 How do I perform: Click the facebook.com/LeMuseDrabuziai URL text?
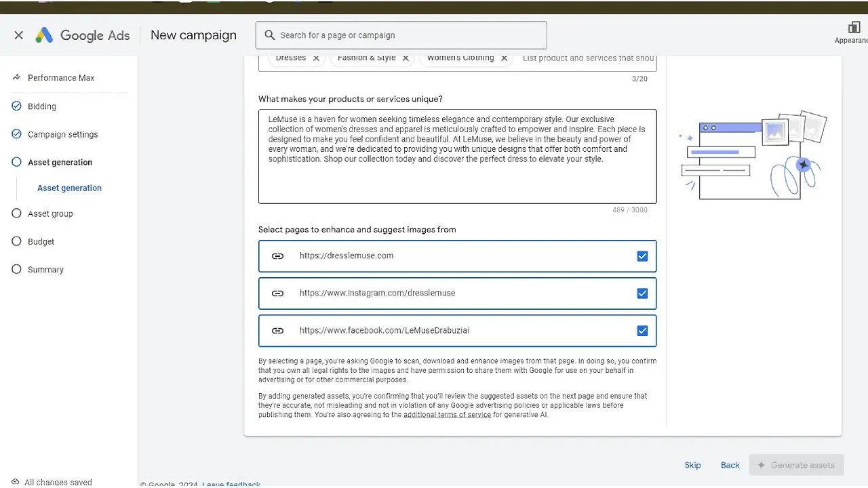pyautogui.click(x=384, y=330)
